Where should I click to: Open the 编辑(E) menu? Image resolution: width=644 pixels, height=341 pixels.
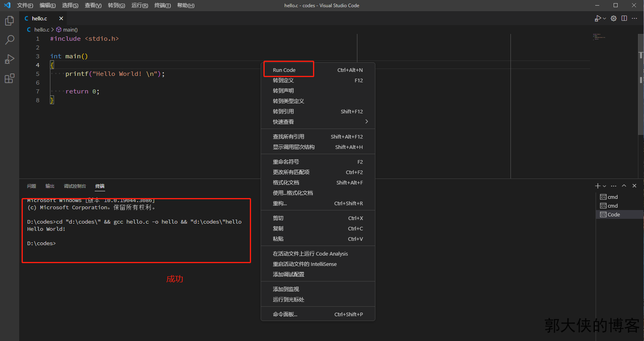[x=48, y=5]
